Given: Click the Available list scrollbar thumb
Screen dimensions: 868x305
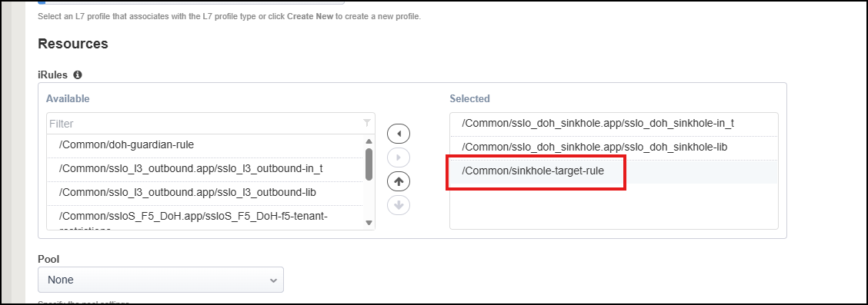Looking at the screenshot, I should [369, 164].
